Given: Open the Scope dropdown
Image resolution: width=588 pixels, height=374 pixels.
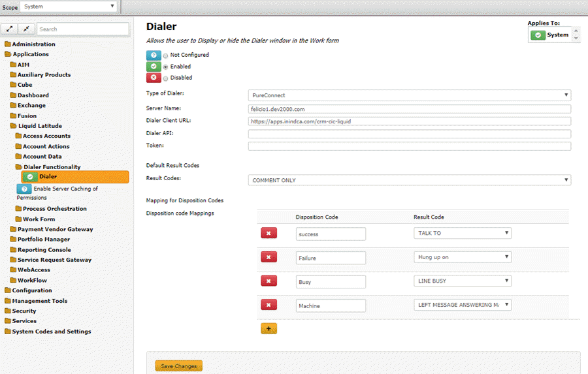Looking at the screenshot, I should 68,7.
